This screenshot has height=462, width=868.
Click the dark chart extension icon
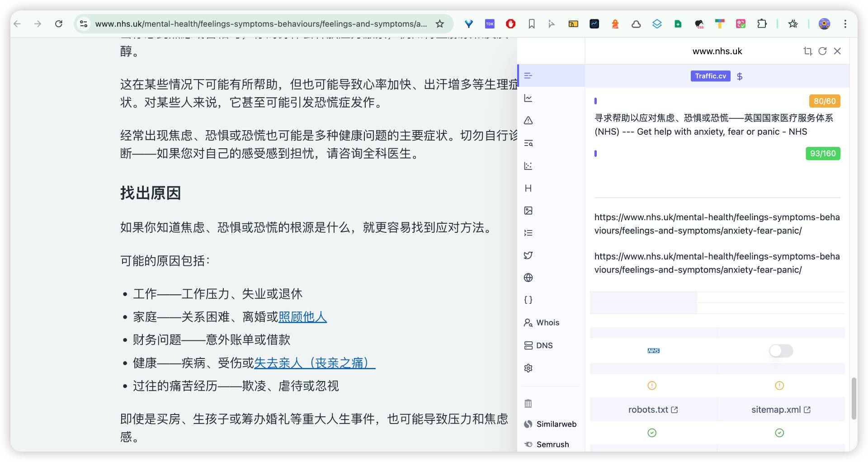[x=594, y=24]
